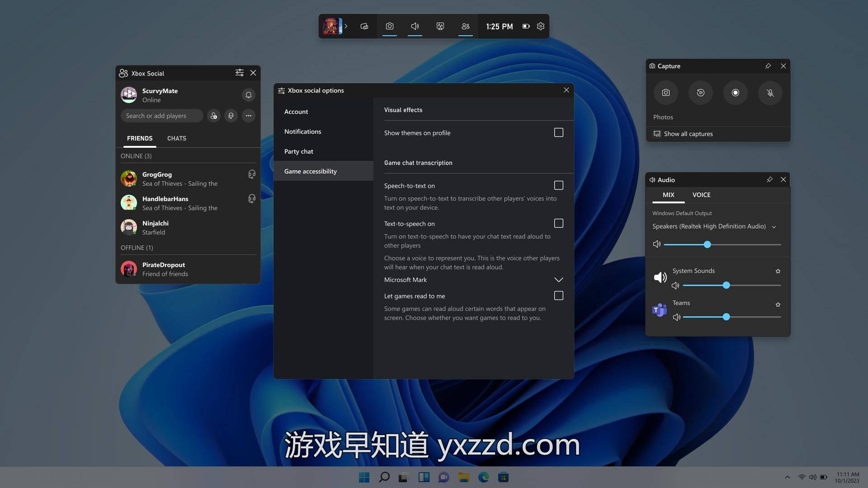Toggle the Xbox Social widget icon in Game Bar
This screenshot has height=488, width=868.
coord(465,26)
